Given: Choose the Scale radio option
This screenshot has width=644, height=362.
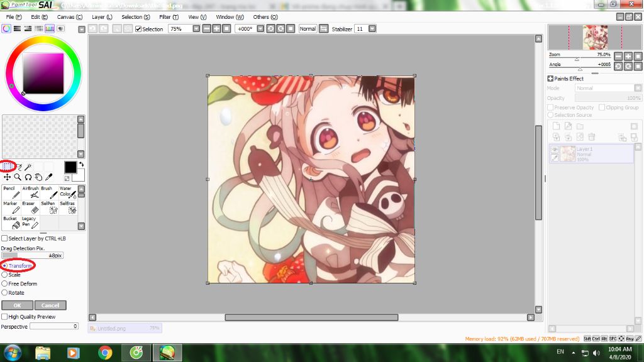Looking at the screenshot, I should pyautogui.click(x=4, y=275).
